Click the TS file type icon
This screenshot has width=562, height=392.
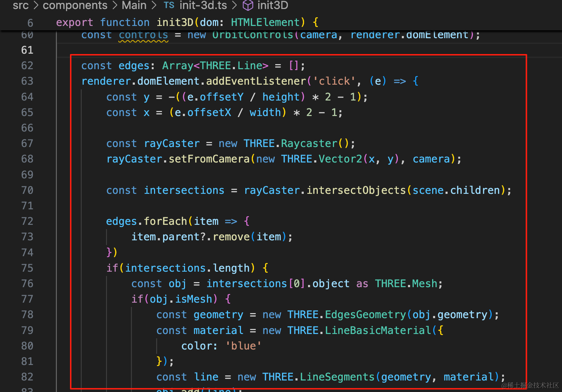(169, 5)
